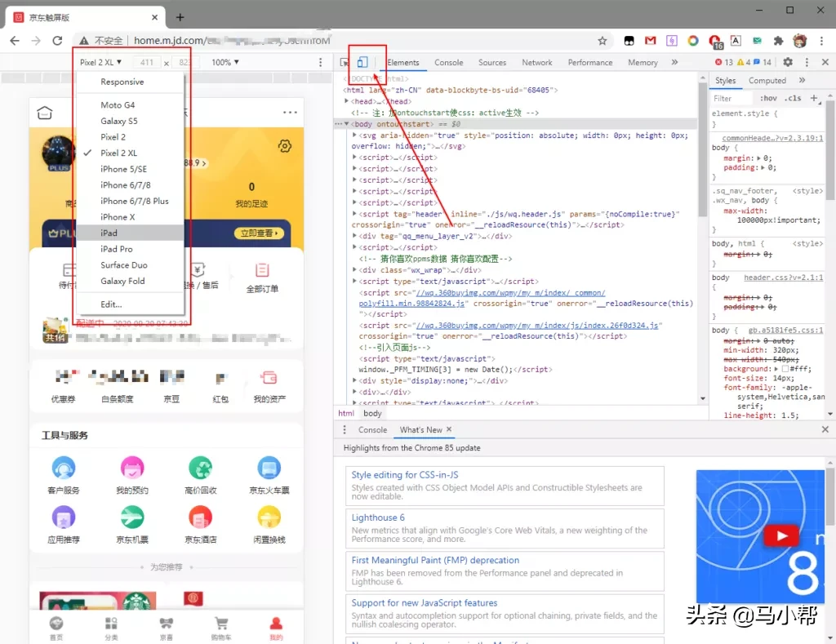Viewport: 836px width, 644px height.
Task: Select the inspect element picker icon
Action: point(344,62)
